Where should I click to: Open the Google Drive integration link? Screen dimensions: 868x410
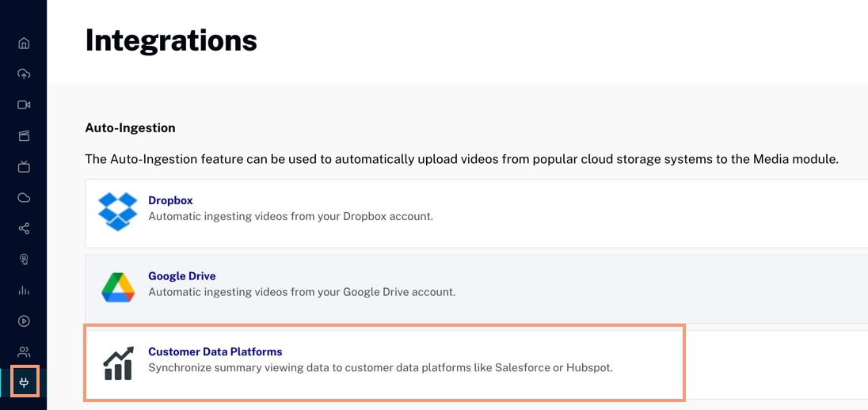pos(181,276)
